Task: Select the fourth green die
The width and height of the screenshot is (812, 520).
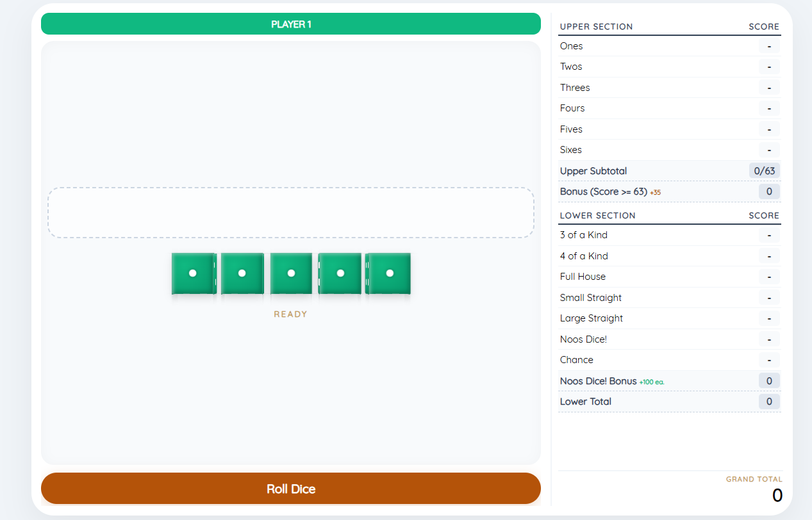Action: (340, 273)
